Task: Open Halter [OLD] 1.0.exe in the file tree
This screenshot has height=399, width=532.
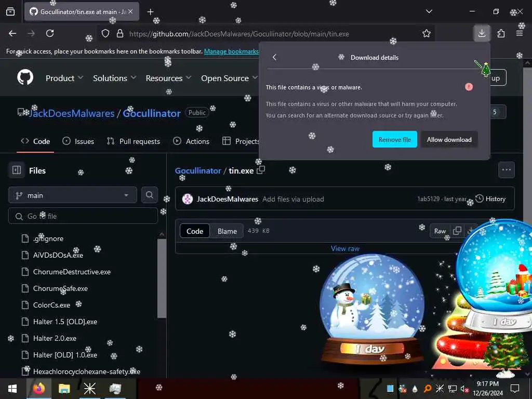Action: coord(65,355)
